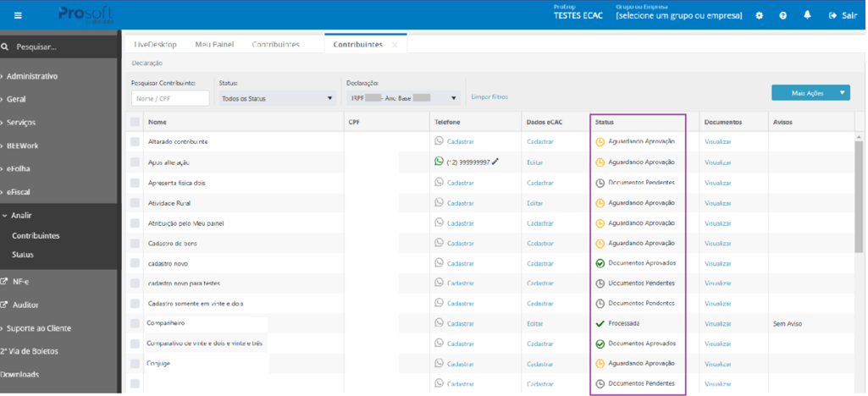The height and width of the screenshot is (396, 868).
Task: Click the WhatsApp icon in Alterado contribuinte row
Action: tap(439, 141)
